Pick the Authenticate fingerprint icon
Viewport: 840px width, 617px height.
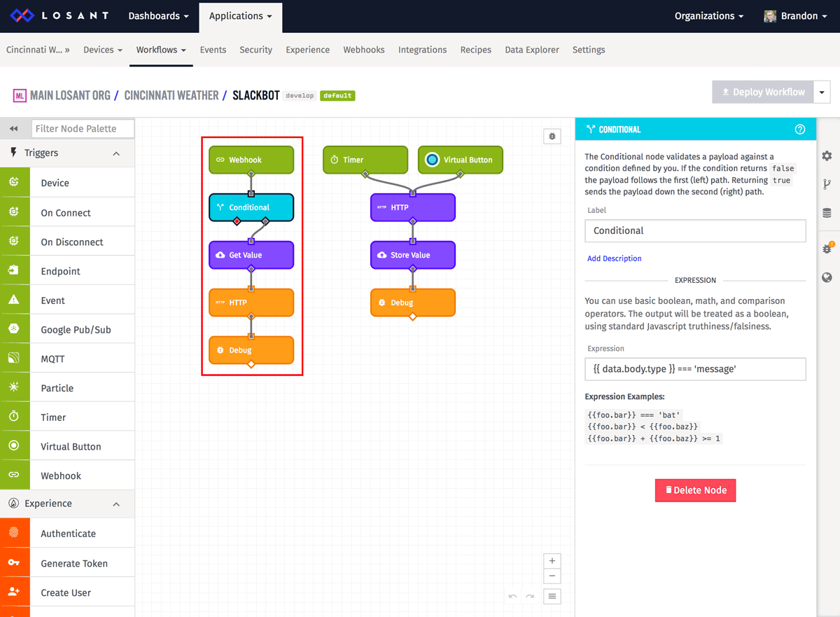[x=14, y=533]
